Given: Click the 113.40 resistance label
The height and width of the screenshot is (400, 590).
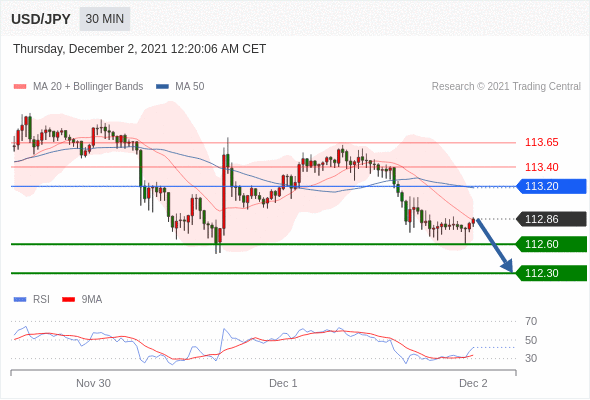Looking at the screenshot, I should point(541,167).
